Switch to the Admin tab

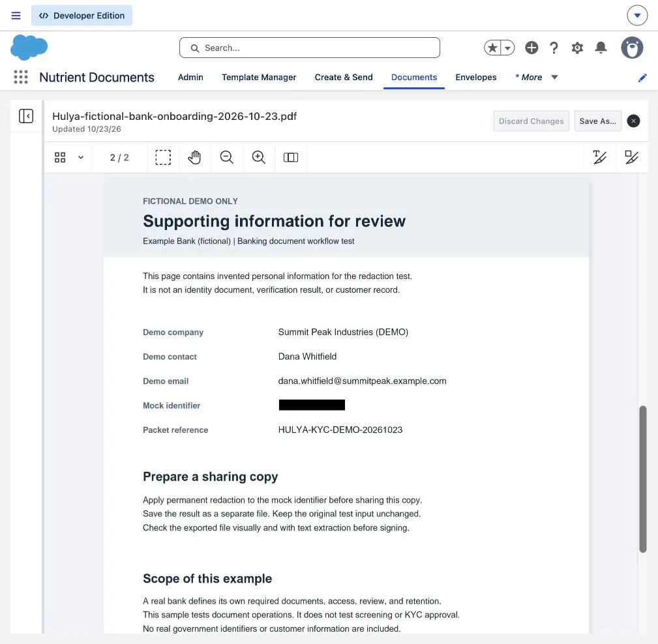click(x=190, y=77)
